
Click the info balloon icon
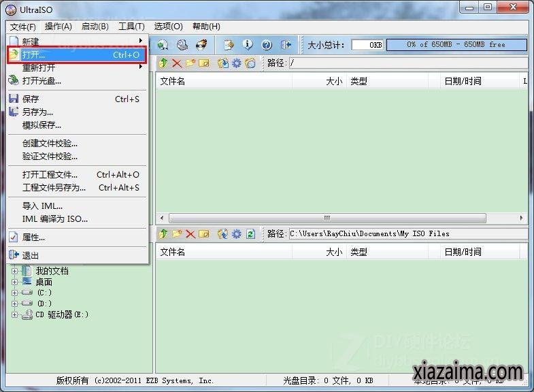coord(248,45)
